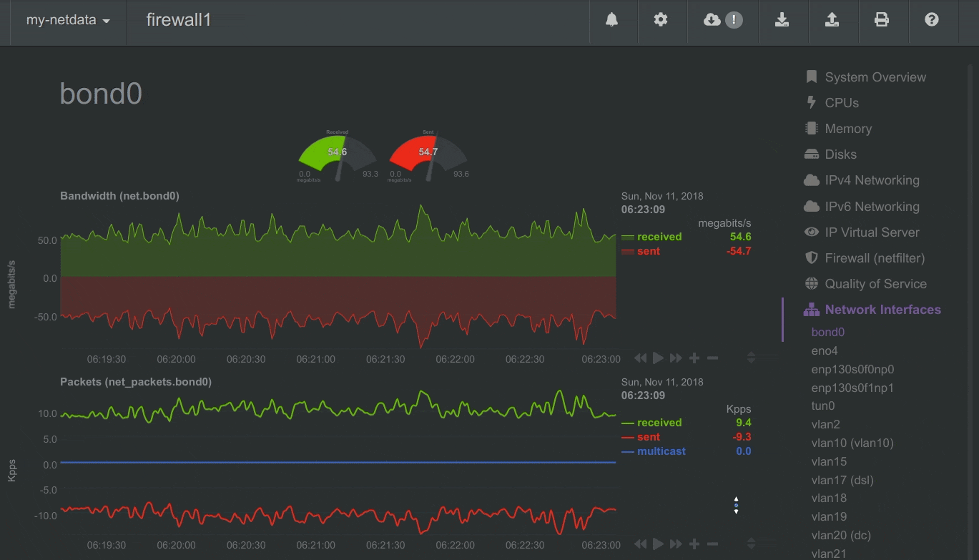Toggle the received dimension in Bandwidth legend
This screenshot has width=979, height=560.
[659, 237]
